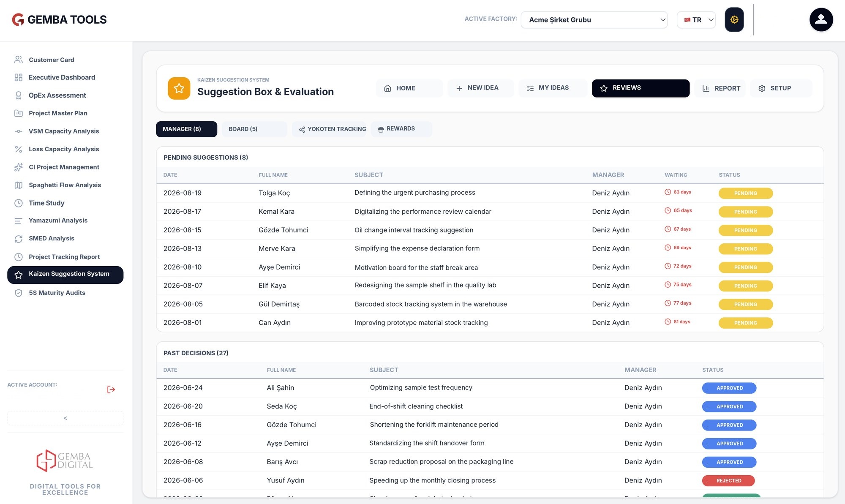Image resolution: width=845 pixels, height=504 pixels.
Task: Click Rejected status for Yusuf Aydın row
Action: (728, 481)
